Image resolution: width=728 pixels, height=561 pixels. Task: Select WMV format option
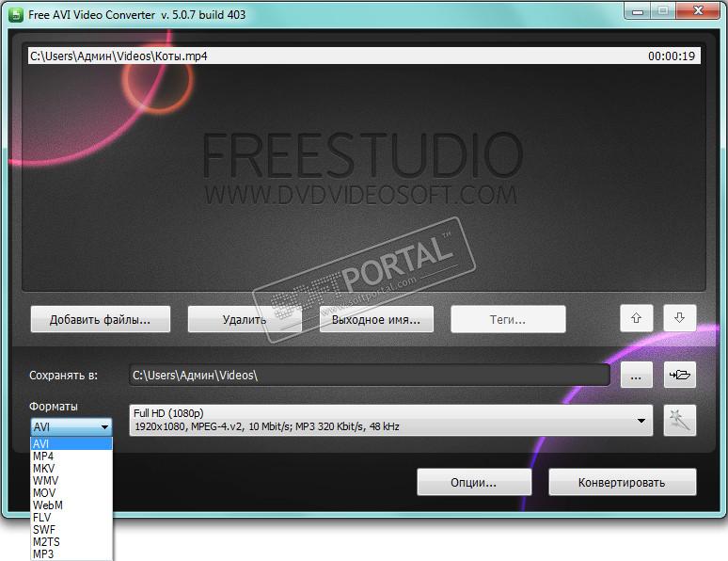pyautogui.click(x=45, y=481)
